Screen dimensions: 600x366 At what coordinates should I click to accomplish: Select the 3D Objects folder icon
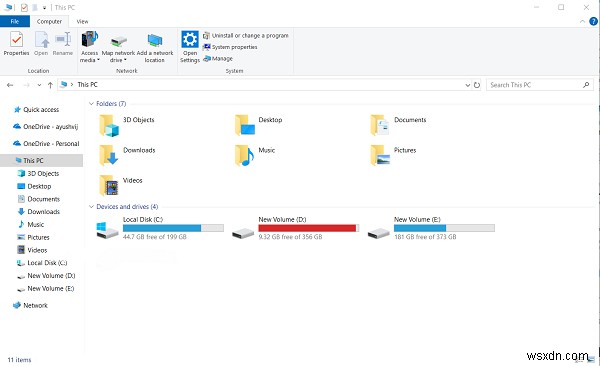109,126
